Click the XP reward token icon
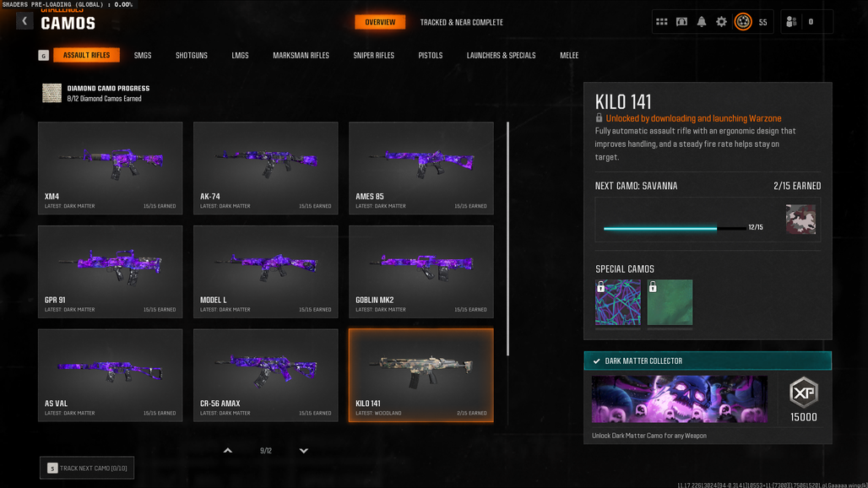 pos(804,393)
